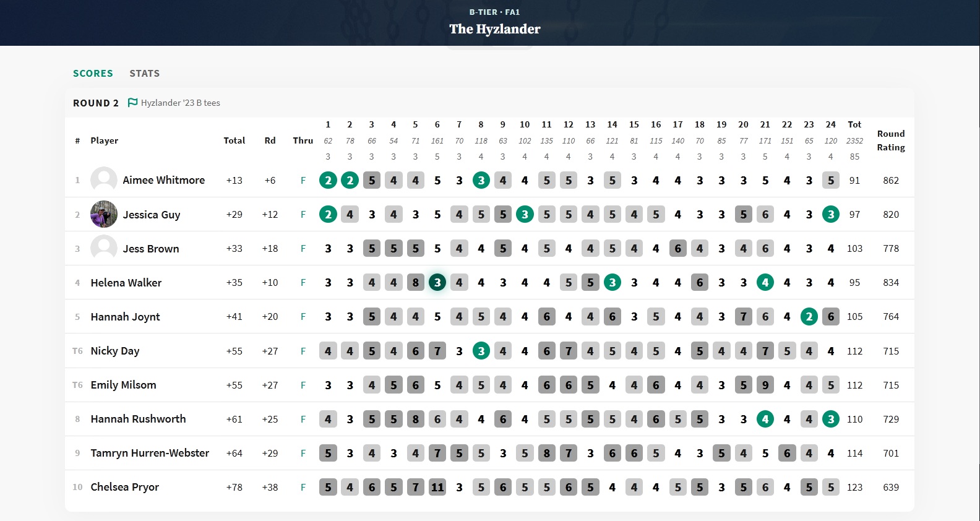
Task: Click Jess Brown's default avatar icon
Action: pos(104,248)
